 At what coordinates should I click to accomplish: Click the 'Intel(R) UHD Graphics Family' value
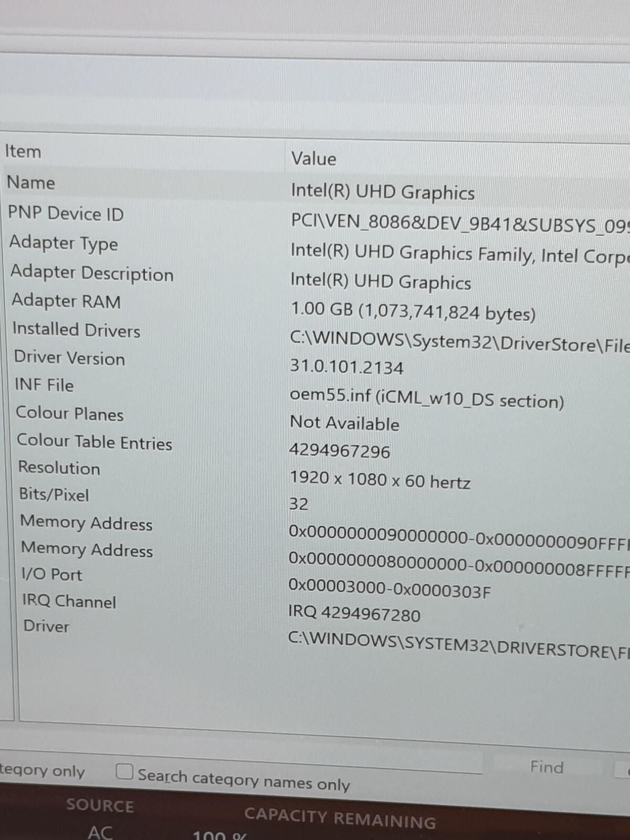tap(459, 254)
